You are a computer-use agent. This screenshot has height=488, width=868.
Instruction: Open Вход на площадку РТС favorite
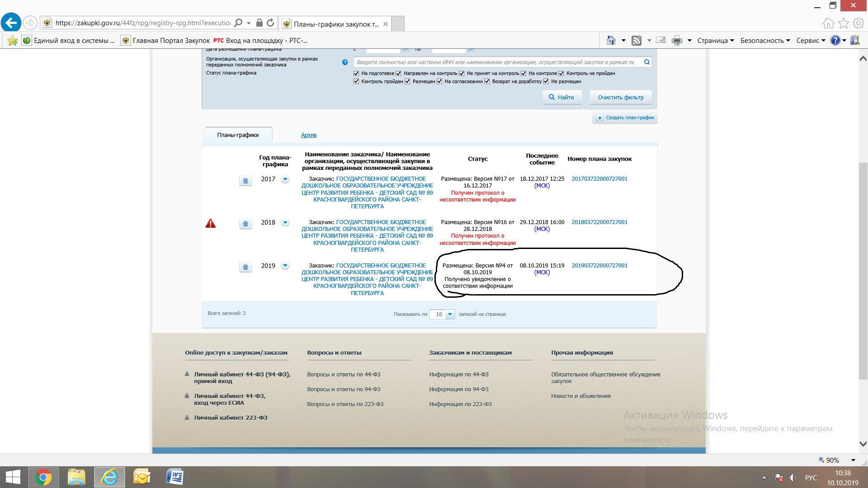[x=261, y=41]
